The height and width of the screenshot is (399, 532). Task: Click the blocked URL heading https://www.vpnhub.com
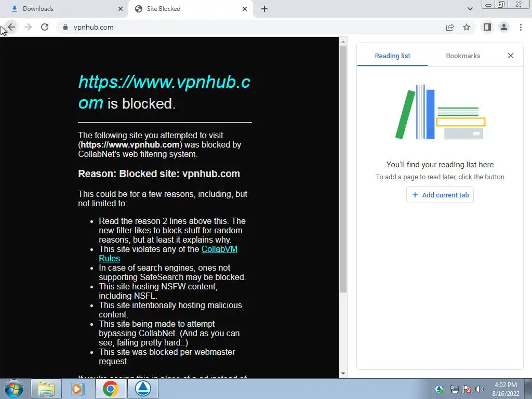pyautogui.click(x=164, y=92)
